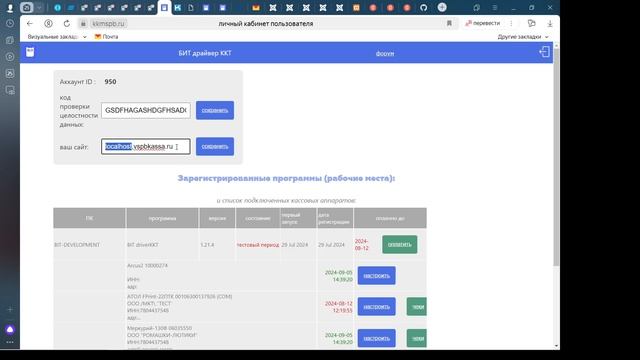
Task: Click the profile avatar at top left
Action: coord(10,7)
